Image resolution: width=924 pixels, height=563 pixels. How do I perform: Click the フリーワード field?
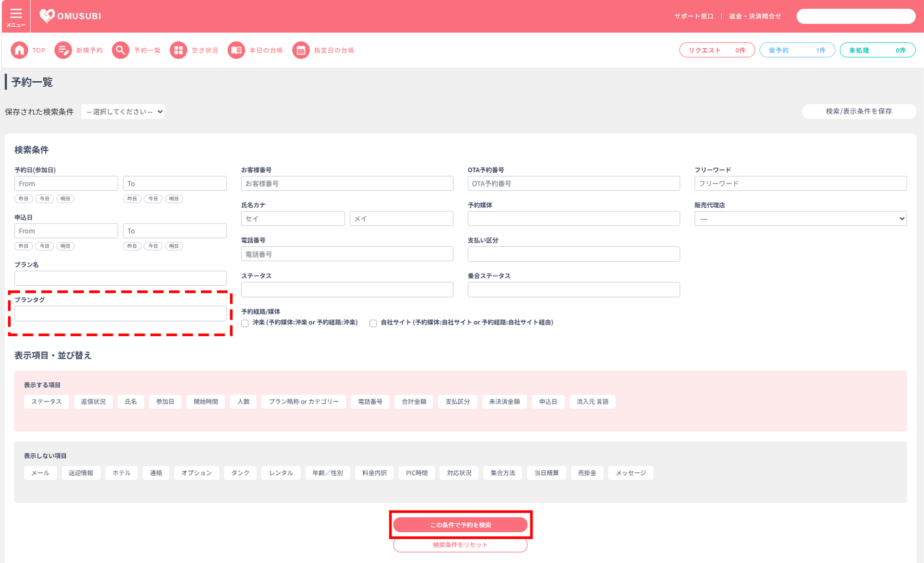pyautogui.click(x=800, y=183)
